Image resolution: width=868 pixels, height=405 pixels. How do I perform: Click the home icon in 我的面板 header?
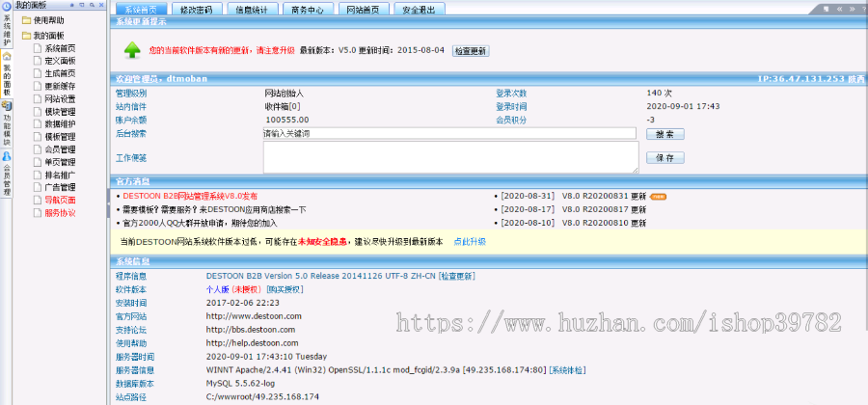[x=71, y=5]
